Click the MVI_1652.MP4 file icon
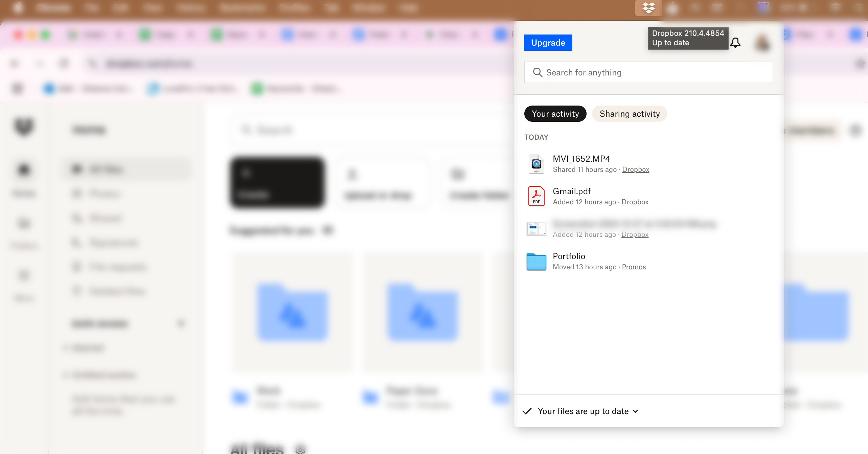The image size is (868, 454). pyautogui.click(x=536, y=164)
